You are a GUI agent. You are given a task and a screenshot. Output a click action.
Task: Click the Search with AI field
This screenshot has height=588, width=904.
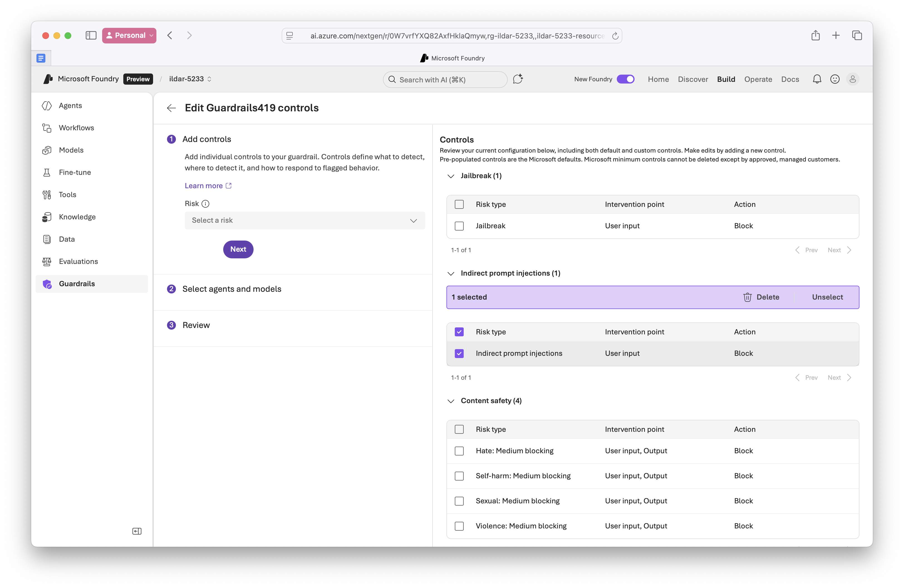[x=444, y=80]
